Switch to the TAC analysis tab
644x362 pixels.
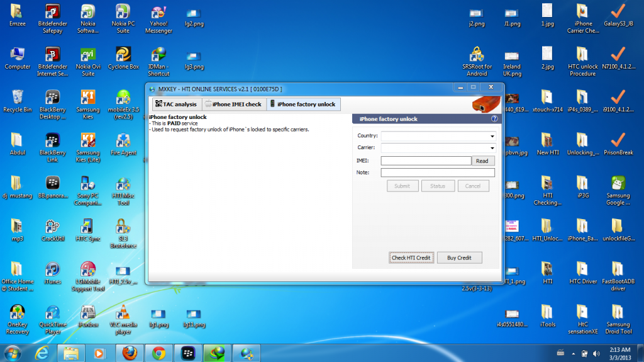(176, 104)
